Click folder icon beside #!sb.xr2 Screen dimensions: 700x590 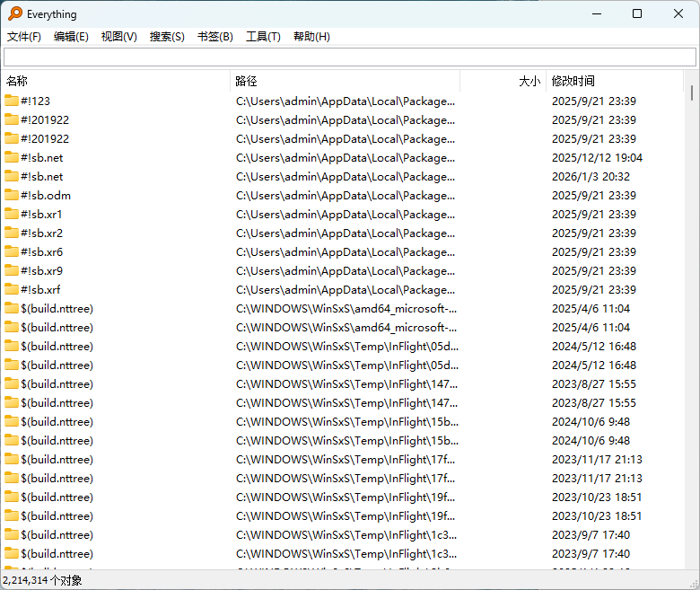(12, 233)
